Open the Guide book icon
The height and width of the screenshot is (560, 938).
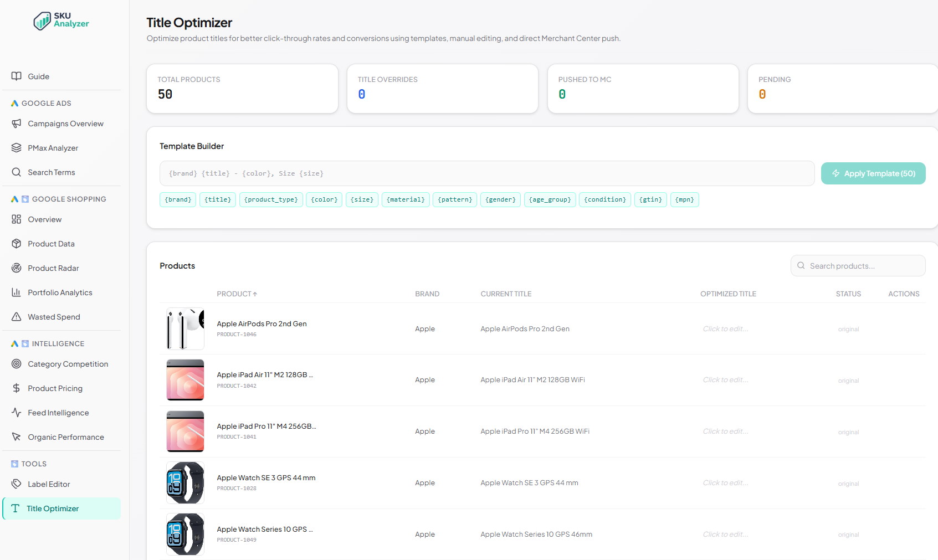tap(17, 76)
